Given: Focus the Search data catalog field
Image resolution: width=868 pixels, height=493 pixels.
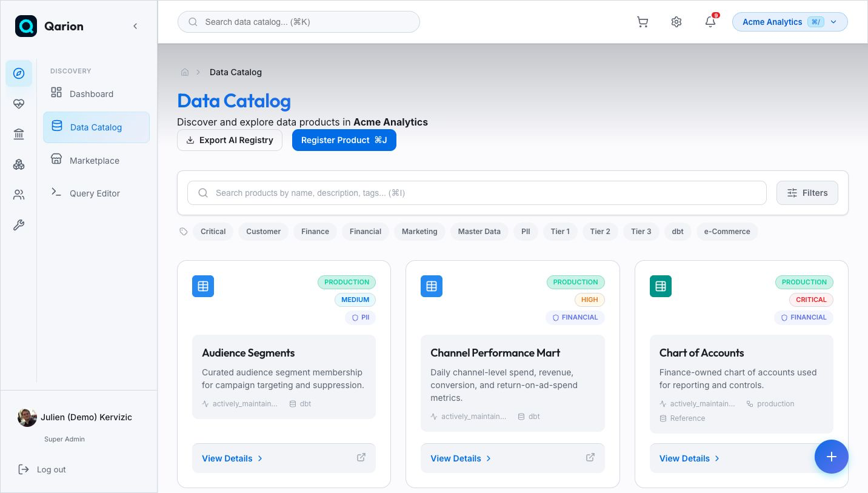Looking at the screenshot, I should [x=299, y=22].
